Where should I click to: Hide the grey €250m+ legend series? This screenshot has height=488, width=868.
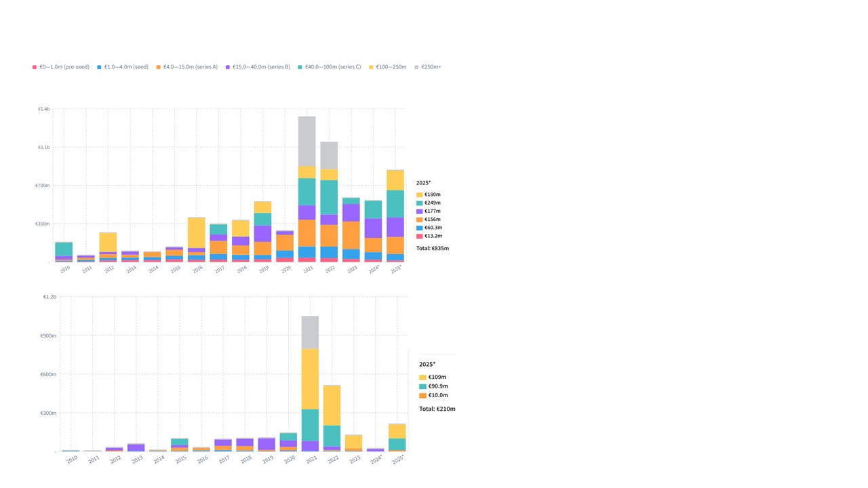click(431, 67)
